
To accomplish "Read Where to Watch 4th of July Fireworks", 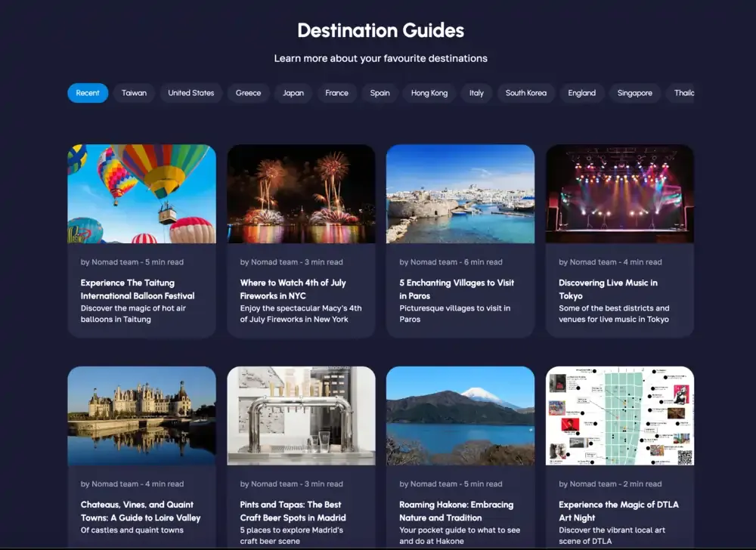I will pyautogui.click(x=293, y=289).
